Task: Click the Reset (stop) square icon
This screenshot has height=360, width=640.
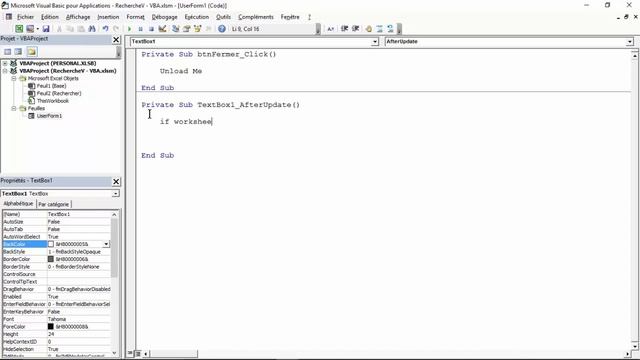Action: point(151,29)
